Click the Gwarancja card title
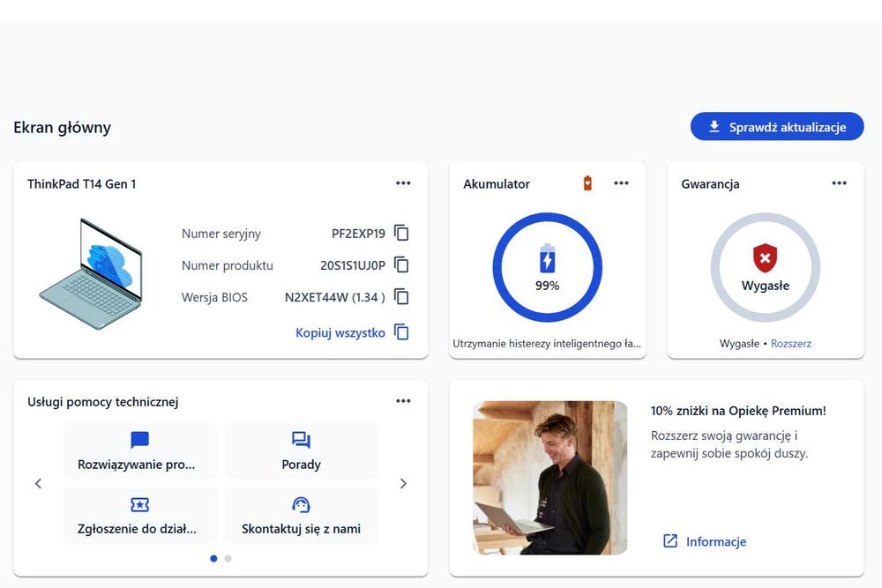882x588 pixels. click(710, 184)
